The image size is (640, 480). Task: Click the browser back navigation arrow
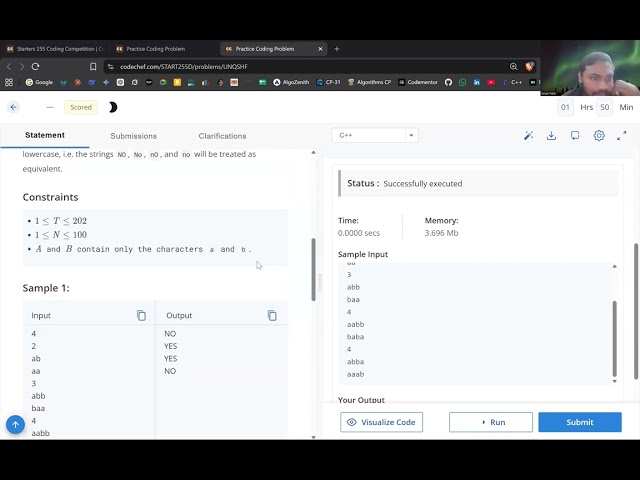click(9, 67)
